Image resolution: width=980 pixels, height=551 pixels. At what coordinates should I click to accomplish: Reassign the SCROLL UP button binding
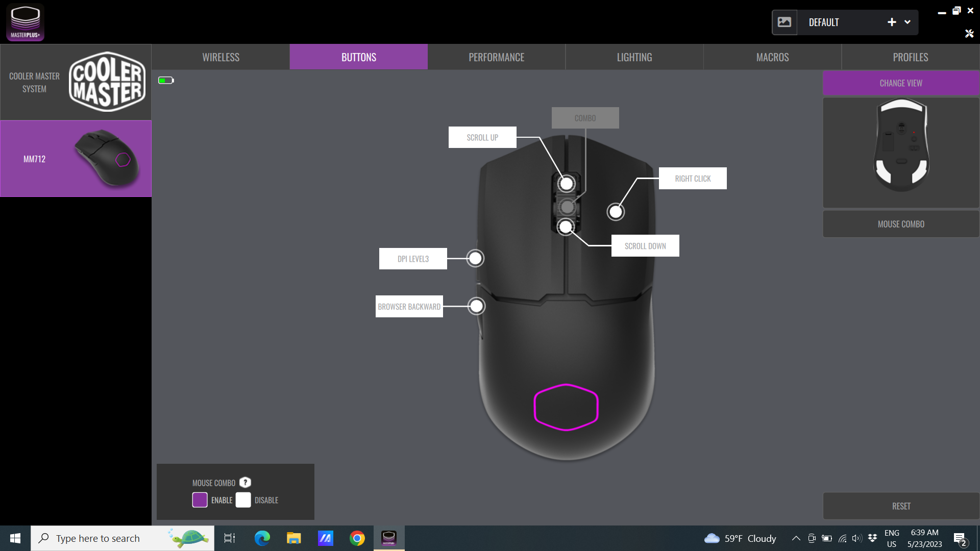(x=482, y=137)
